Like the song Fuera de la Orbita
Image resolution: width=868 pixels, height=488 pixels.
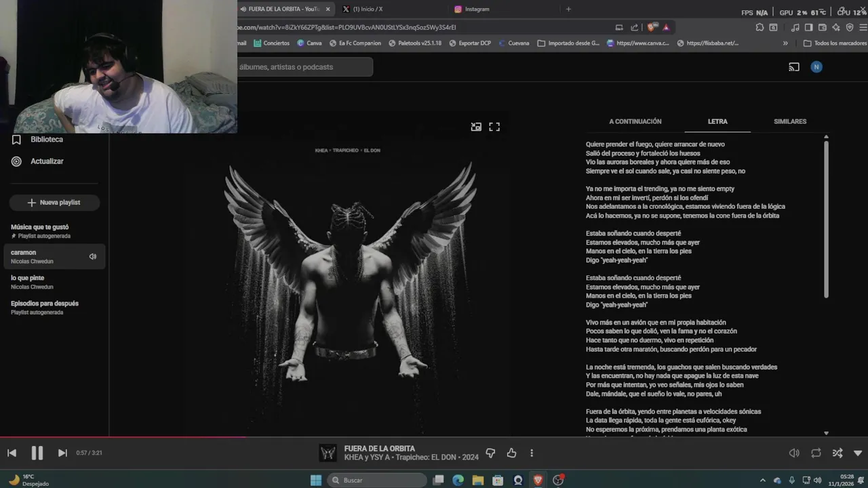pos(511,453)
